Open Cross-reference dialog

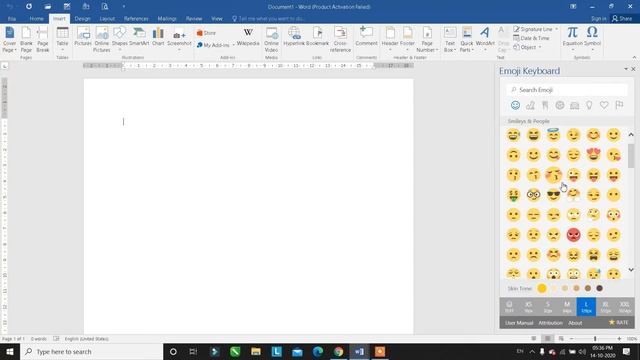click(340, 40)
